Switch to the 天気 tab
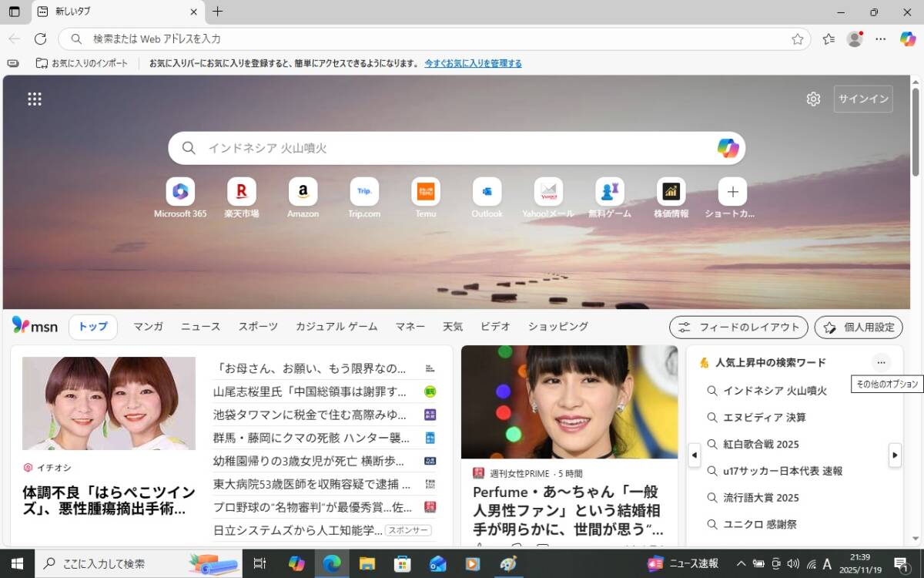The image size is (924, 578). click(453, 327)
